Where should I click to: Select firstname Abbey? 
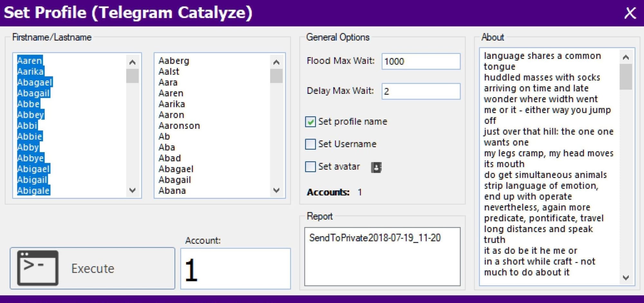click(x=31, y=115)
